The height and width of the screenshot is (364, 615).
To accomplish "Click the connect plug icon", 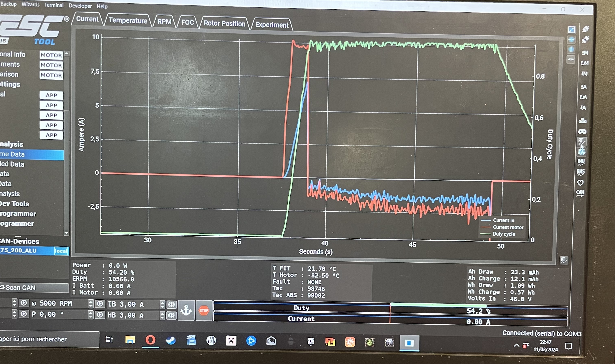I will click(586, 29).
